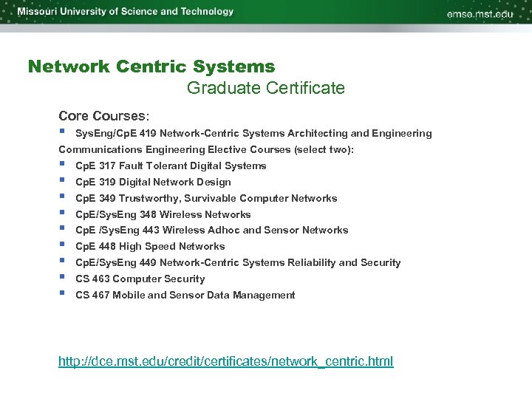Select CS 463 Computer Security line
This screenshot has height=399, width=532.
[140, 279]
